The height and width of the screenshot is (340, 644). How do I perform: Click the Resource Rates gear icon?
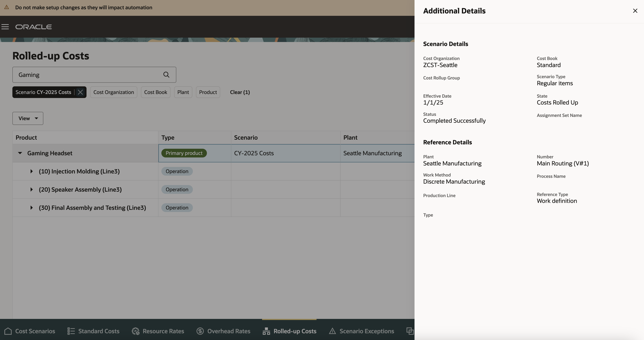click(136, 331)
